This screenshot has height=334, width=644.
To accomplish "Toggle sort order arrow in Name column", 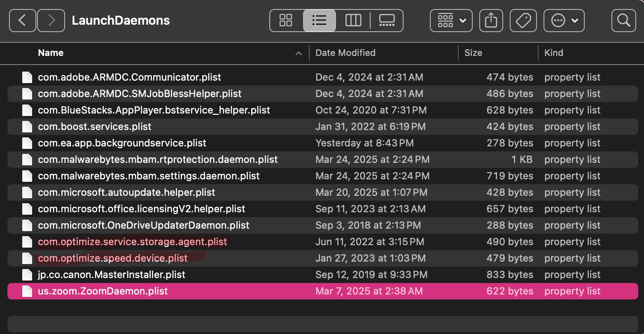I will click(x=299, y=53).
